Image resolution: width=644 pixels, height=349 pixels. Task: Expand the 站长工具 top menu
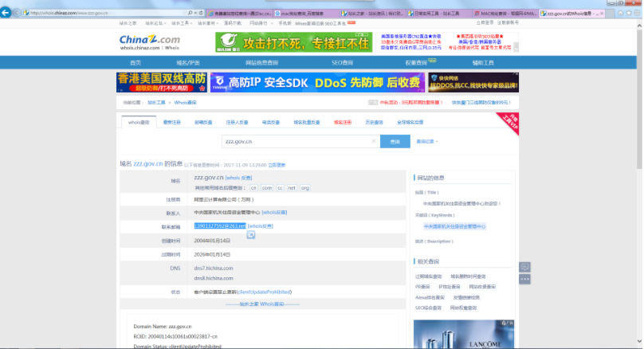182,23
